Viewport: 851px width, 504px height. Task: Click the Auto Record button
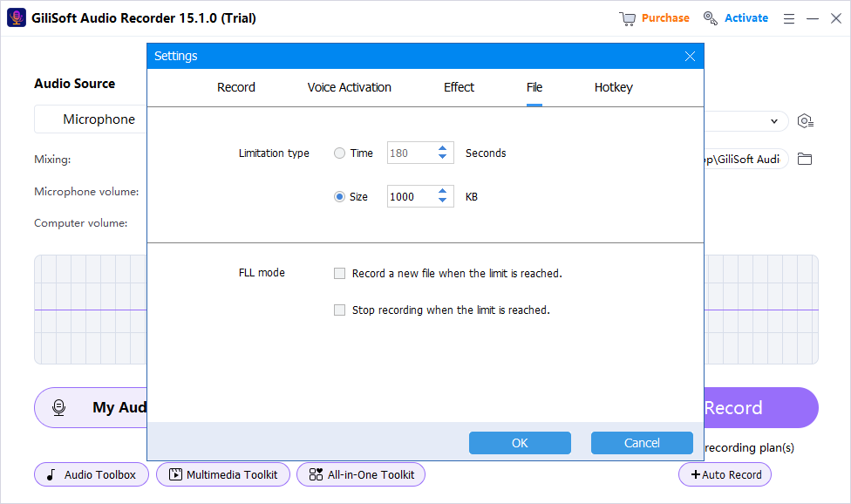[725, 474]
